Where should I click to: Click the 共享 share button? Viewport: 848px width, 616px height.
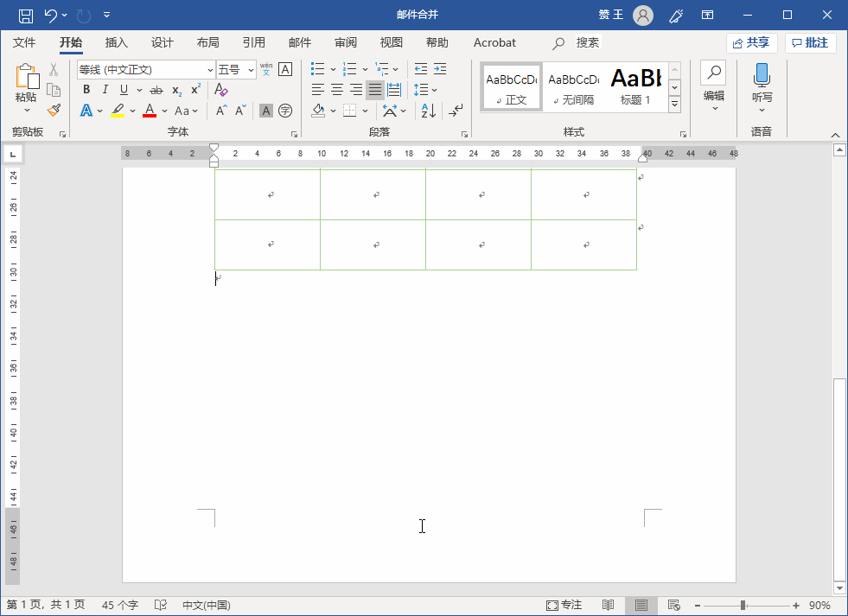[751, 42]
